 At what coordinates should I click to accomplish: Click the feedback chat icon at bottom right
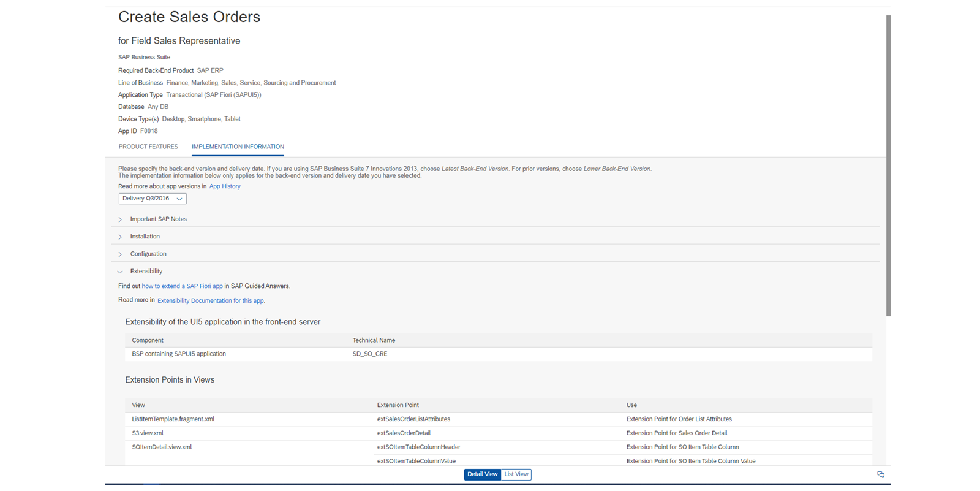coord(881,474)
